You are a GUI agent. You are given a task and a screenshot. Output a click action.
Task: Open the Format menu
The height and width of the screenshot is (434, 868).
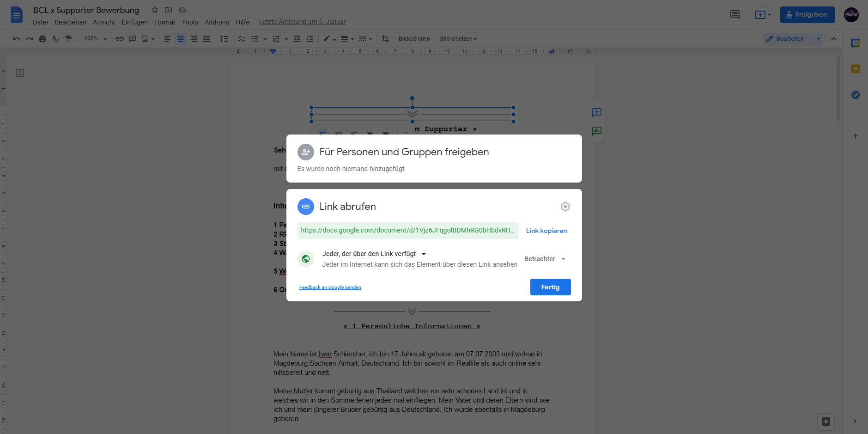pos(164,22)
